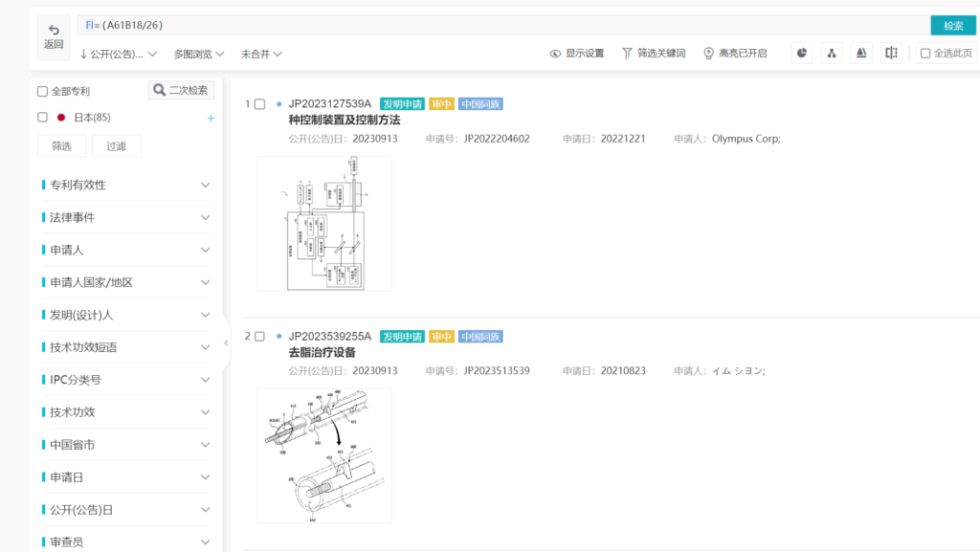Toggle 高亮已开启 highlight lightbulb
The width and height of the screenshot is (980, 552).
point(735,54)
